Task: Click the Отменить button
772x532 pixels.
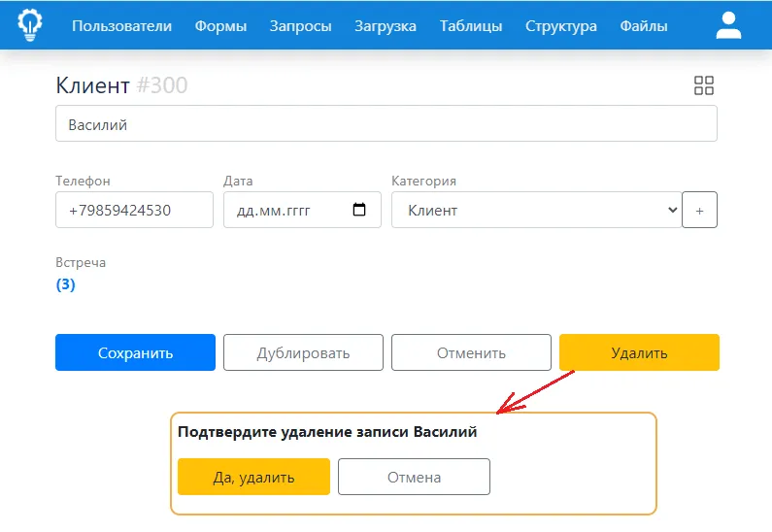Action: tap(471, 352)
